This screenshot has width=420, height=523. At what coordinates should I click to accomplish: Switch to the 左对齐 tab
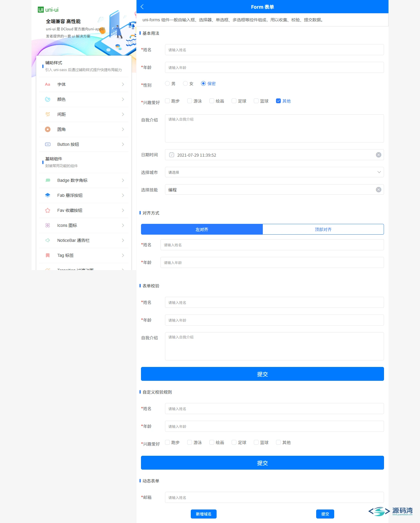202,229
